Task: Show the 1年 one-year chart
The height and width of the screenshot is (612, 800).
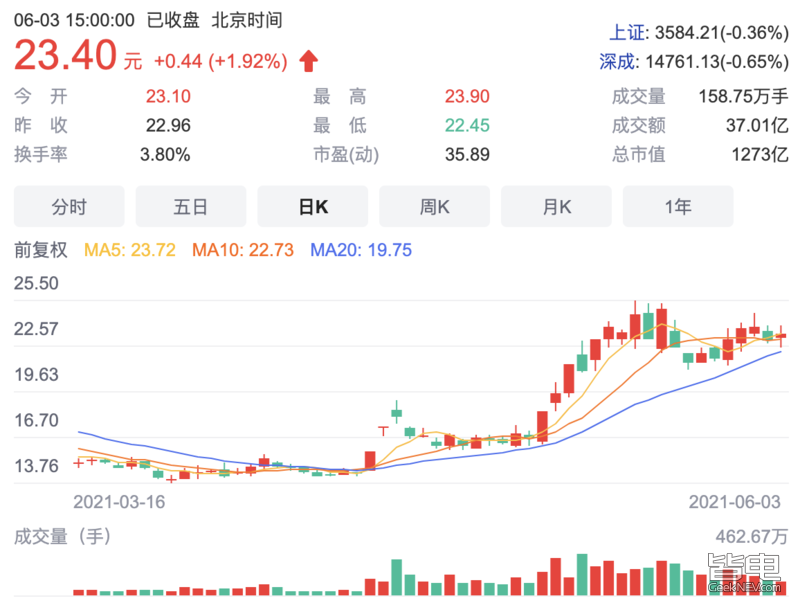Action: (678, 207)
